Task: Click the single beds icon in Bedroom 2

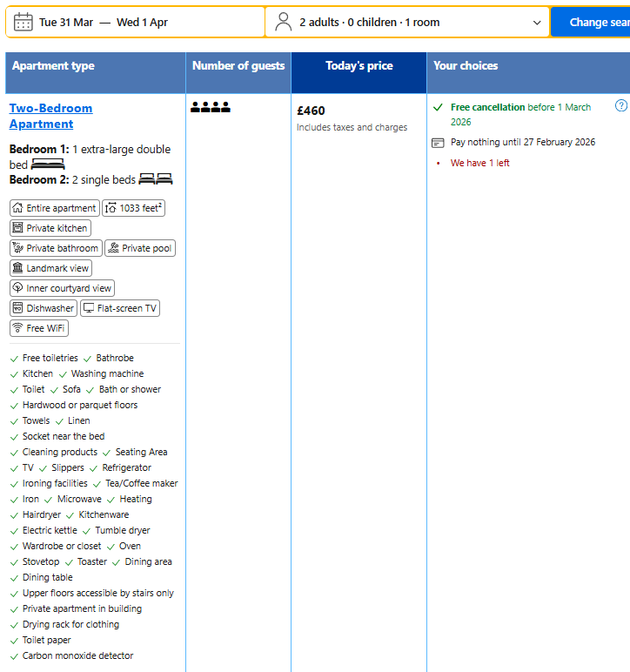Action: click(156, 178)
